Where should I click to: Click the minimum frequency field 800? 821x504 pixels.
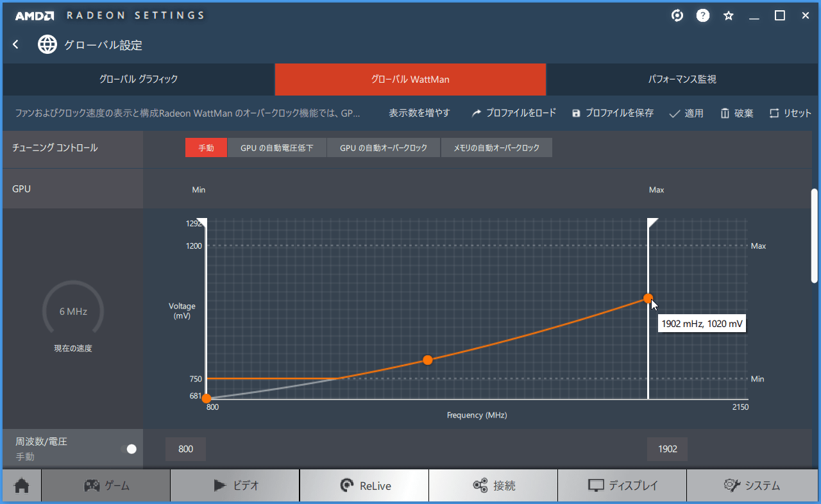point(185,449)
